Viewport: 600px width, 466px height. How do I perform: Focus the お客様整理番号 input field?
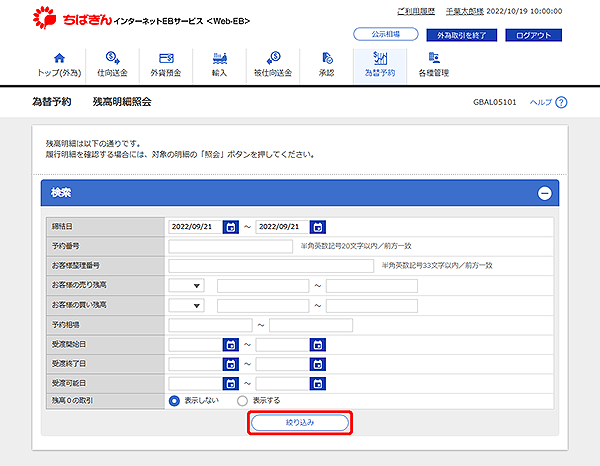point(271,266)
